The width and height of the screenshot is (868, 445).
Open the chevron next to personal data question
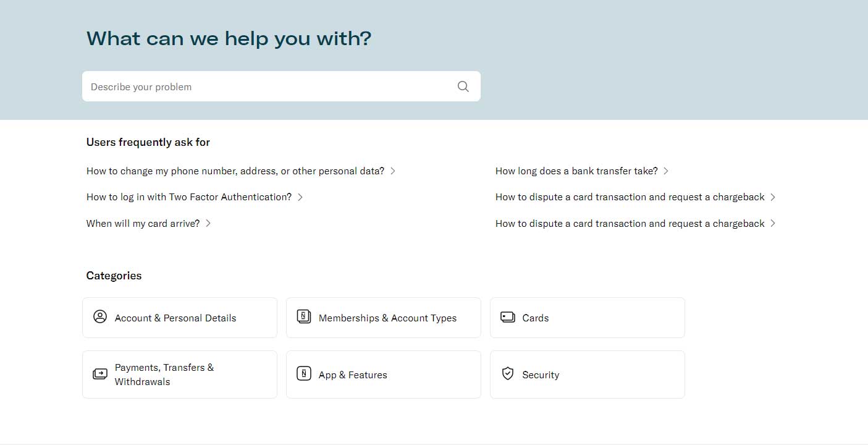[393, 171]
